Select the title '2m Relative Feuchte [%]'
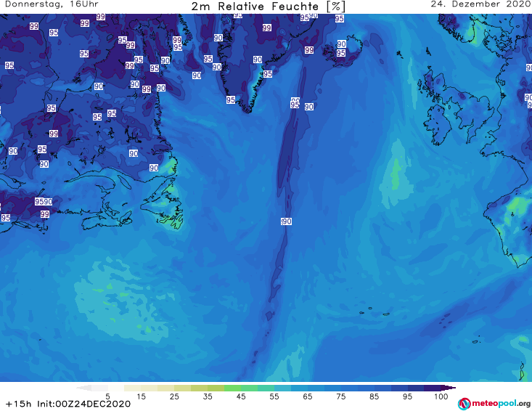 [268, 7]
